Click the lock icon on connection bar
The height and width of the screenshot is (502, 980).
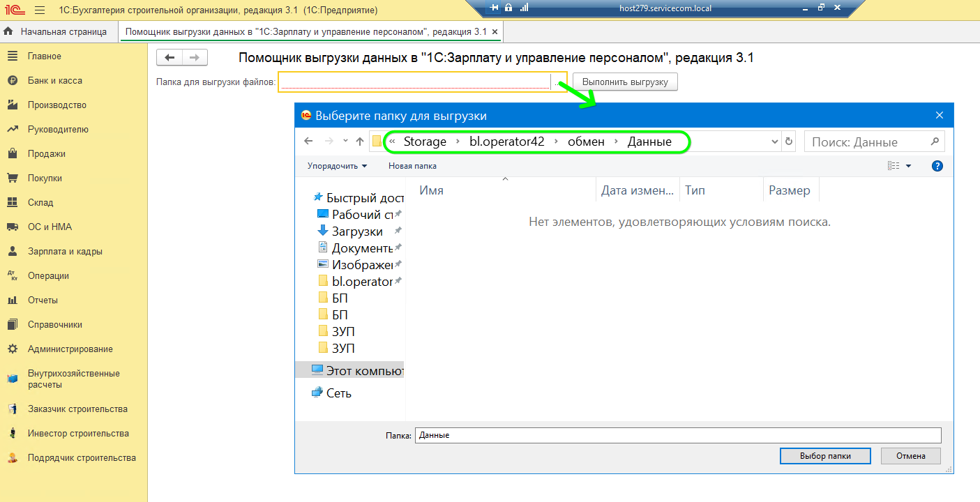click(x=508, y=8)
